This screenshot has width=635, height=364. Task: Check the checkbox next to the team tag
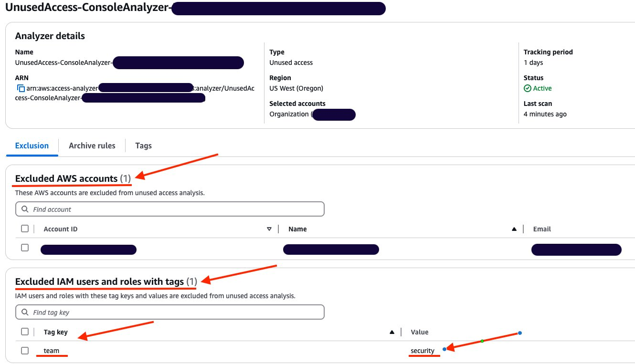tap(25, 350)
